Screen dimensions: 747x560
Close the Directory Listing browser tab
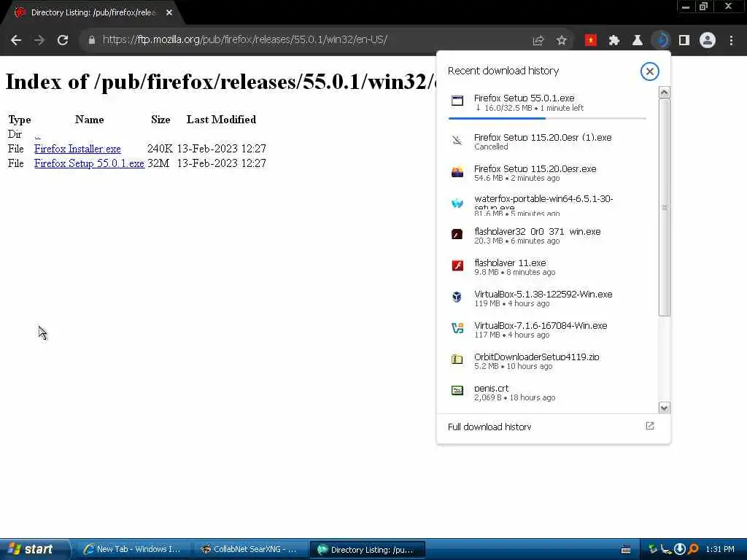point(169,13)
